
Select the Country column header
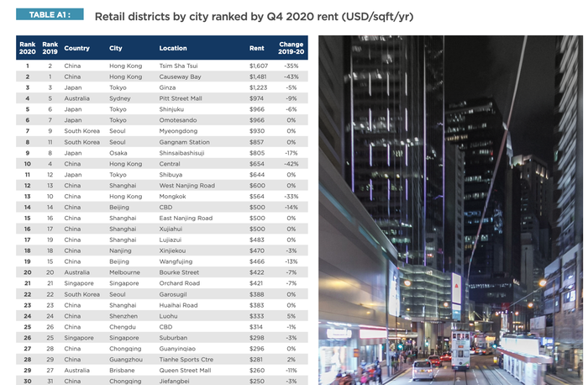[x=77, y=48]
